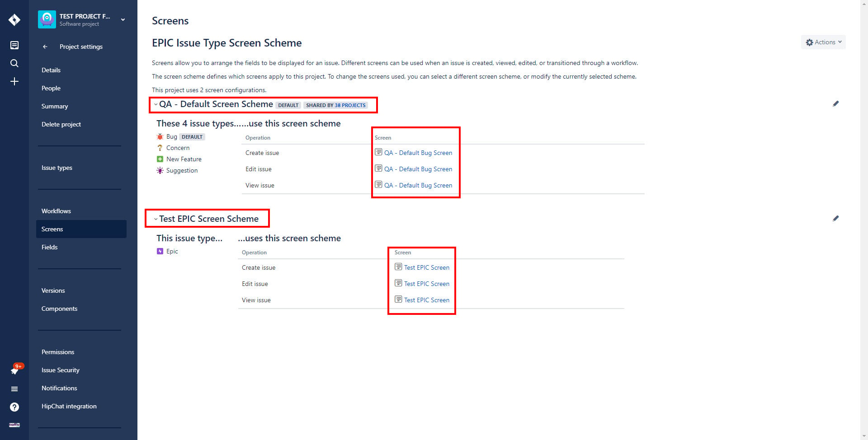This screenshot has width=868, height=440.
Task: Go to Issue types settings
Action: pyautogui.click(x=57, y=168)
